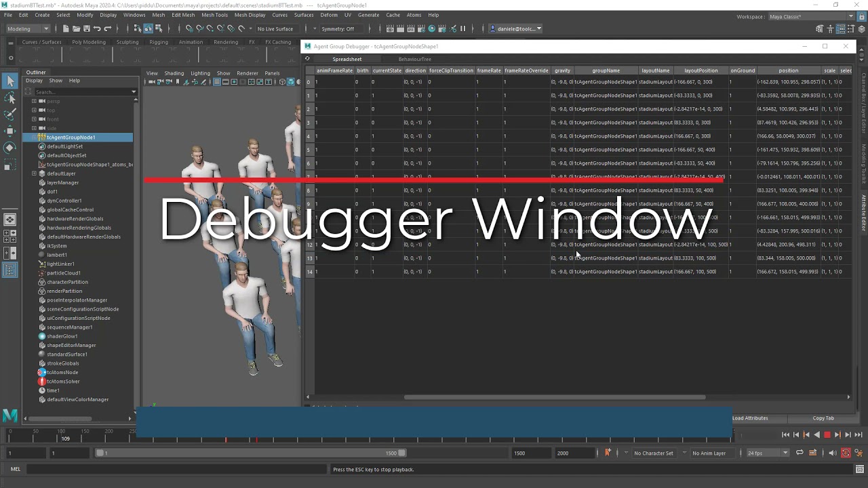The image size is (868, 488).
Task: Stop playback with the red stop button
Action: point(827,435)
